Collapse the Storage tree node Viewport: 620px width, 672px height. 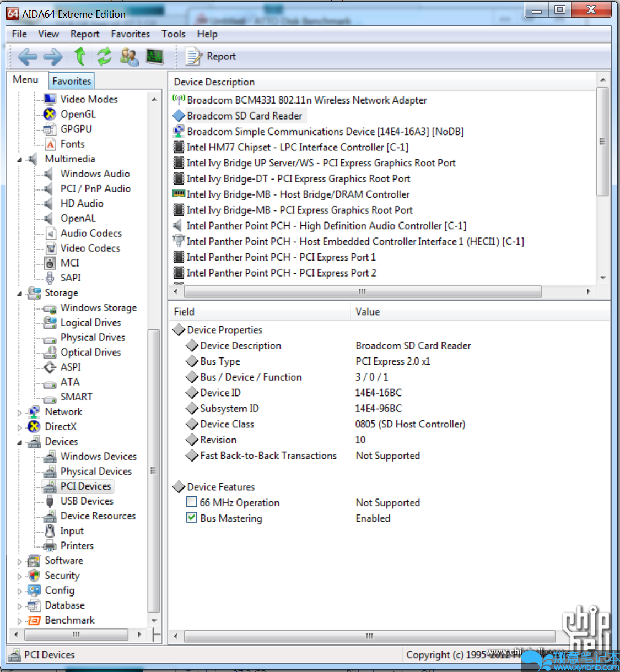tap(20, 294)
